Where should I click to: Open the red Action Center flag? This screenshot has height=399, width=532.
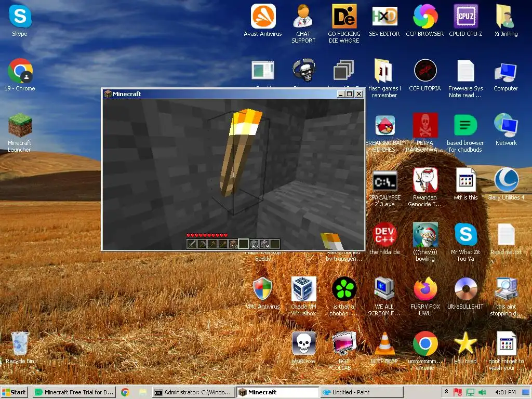point(458,392)
